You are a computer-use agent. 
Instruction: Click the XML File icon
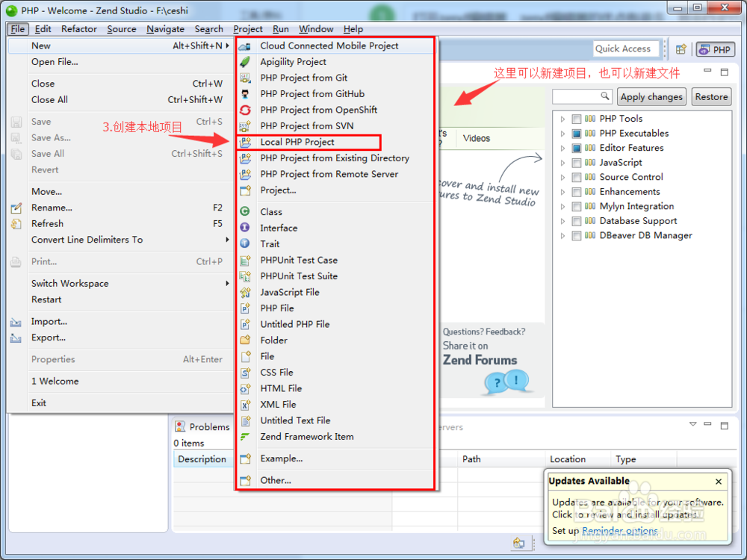pos(245,405)
